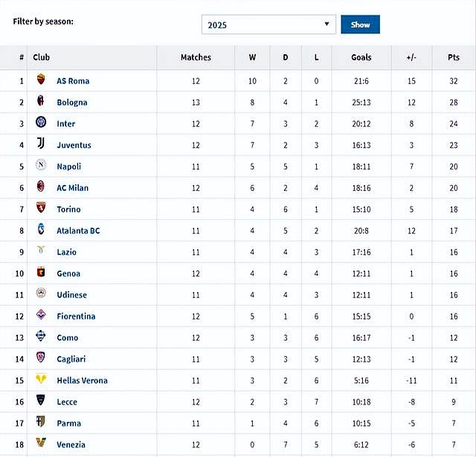Click the Hellas Verona club crest icon
476x457 pixels.
(41, 380)
